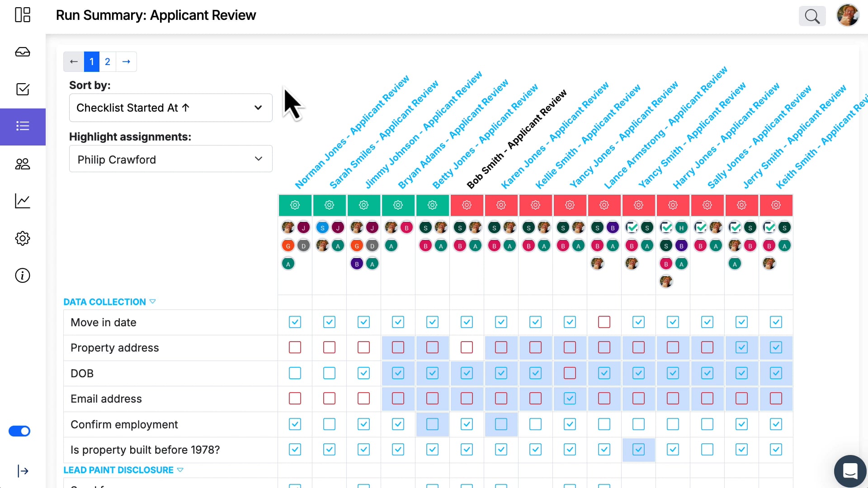
Task: Click the next page arrow
Action: pos(127,62)
